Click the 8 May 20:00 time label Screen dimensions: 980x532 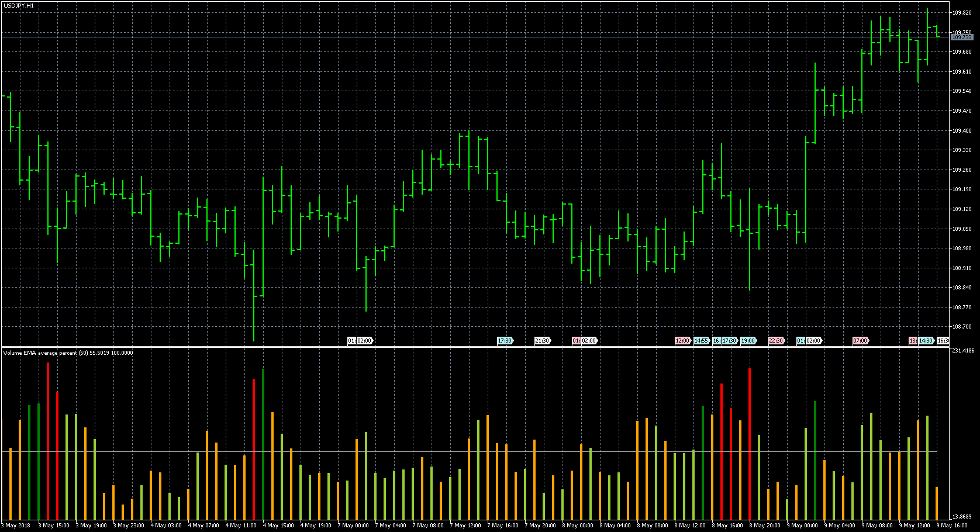(765, 526)
